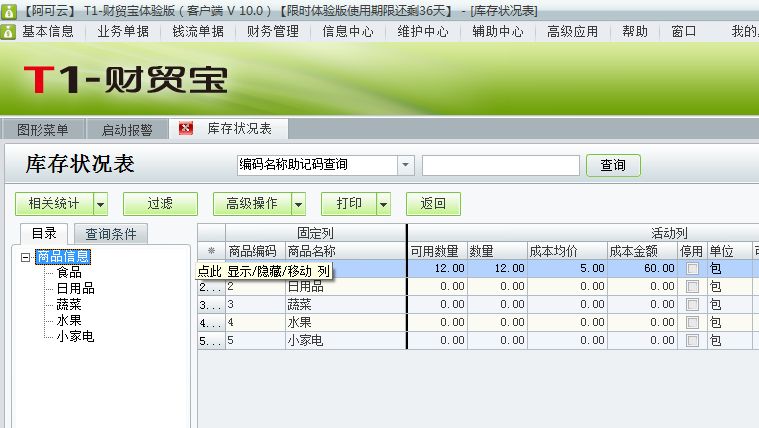
Task: Open the 业务单据 menu
Action: (x=123, y=31)
